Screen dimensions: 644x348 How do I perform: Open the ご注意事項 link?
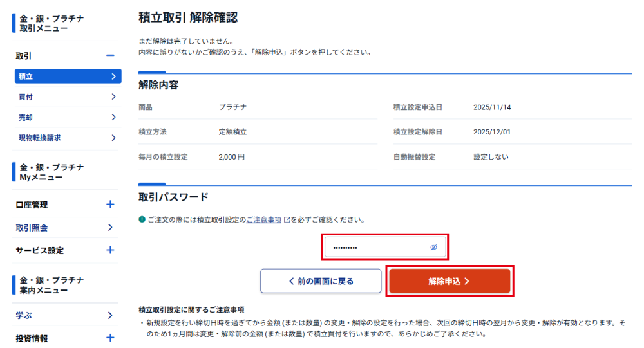264,220
